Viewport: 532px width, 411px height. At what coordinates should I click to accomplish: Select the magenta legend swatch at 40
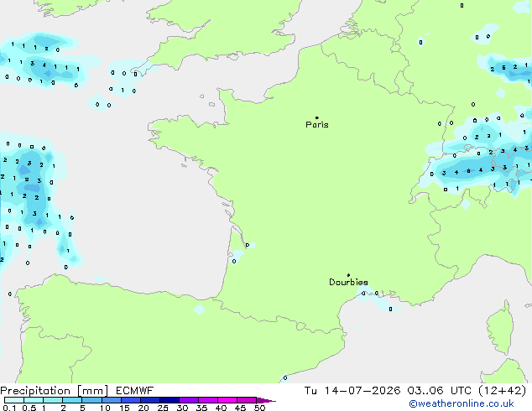(227, 400)
